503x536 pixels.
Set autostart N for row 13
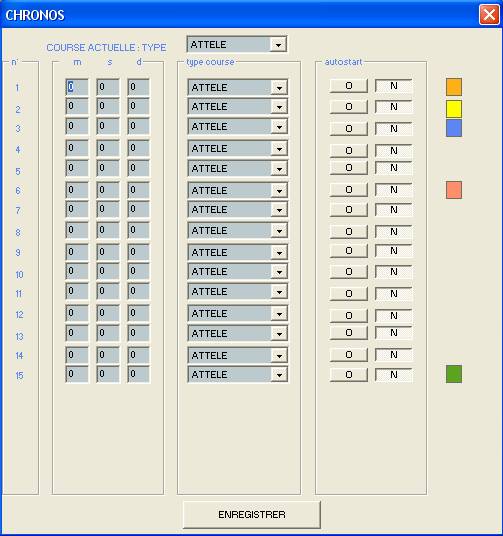point(394,333)
